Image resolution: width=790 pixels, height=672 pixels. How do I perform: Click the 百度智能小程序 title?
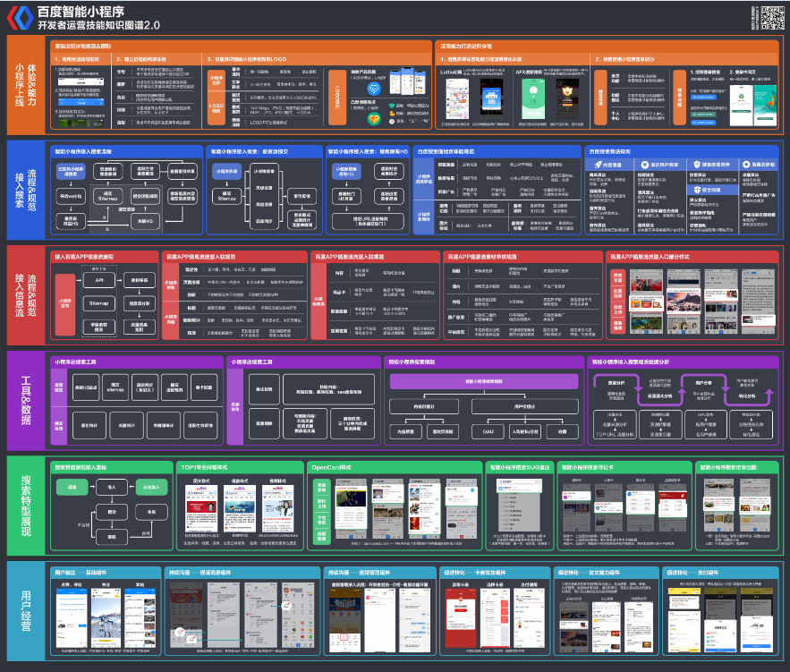point(81,12)
